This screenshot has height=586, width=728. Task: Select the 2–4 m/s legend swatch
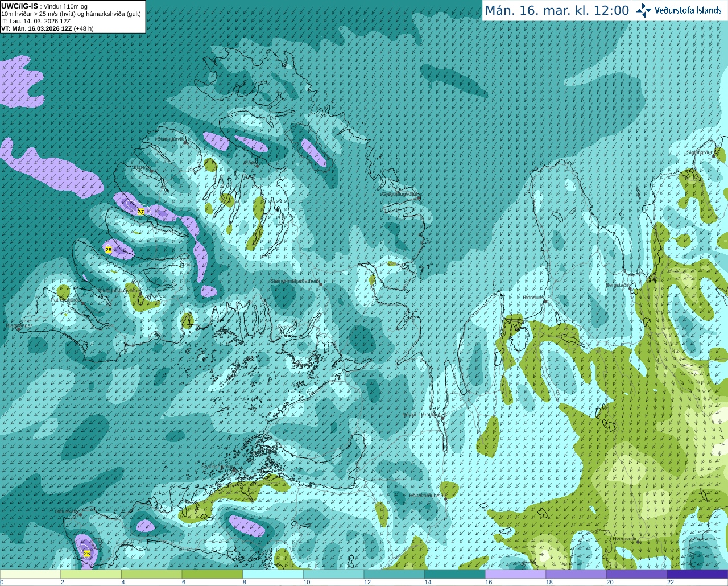click(91, 574)
